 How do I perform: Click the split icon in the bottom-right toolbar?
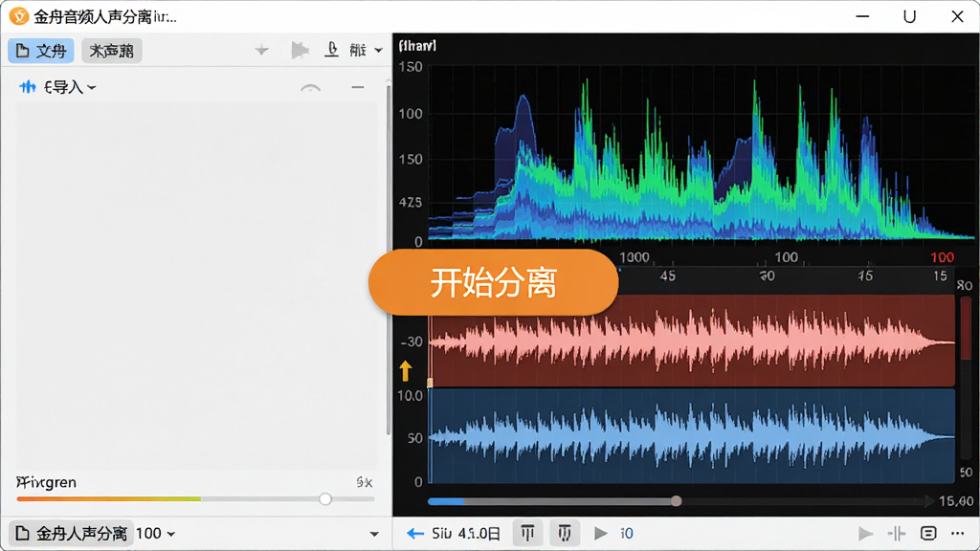coord(897,534)
